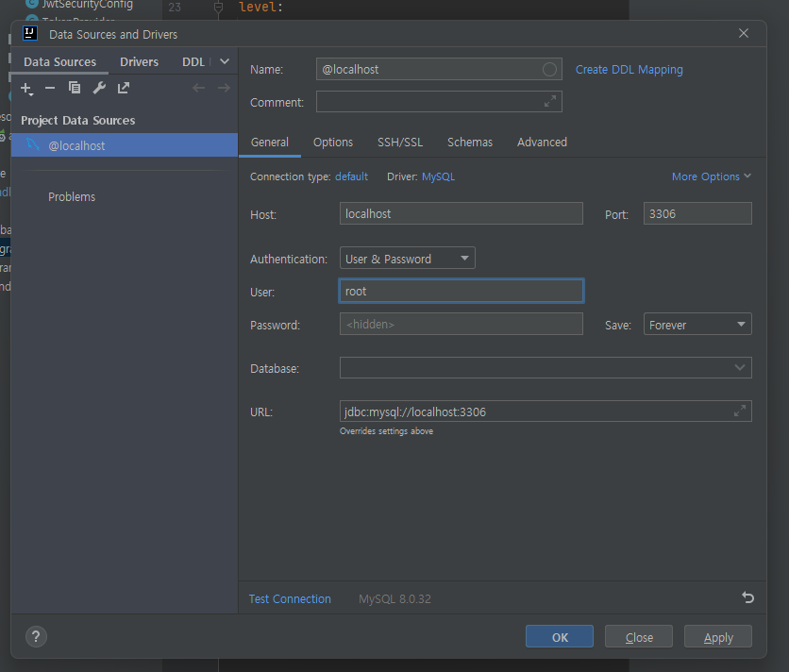Click the Close button
This screenshot has width=789, height=672.
pos(639,637)
